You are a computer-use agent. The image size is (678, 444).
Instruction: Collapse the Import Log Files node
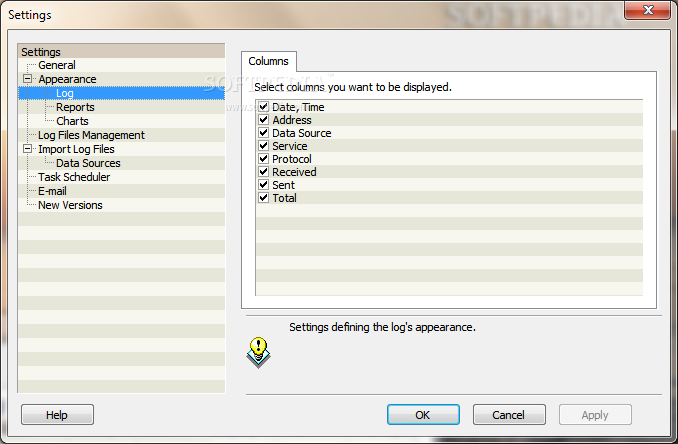point(28,149)
